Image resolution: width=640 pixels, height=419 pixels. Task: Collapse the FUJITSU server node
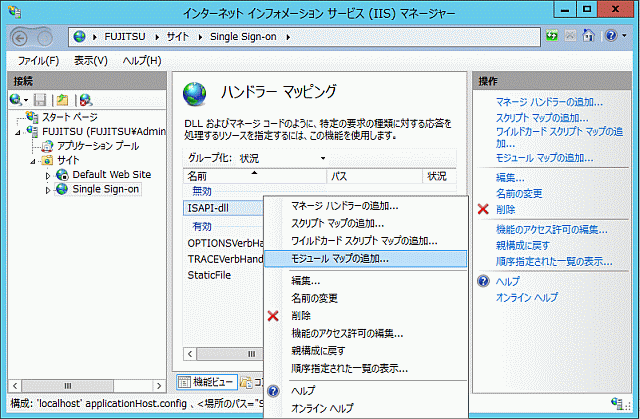tap(18, 133)
